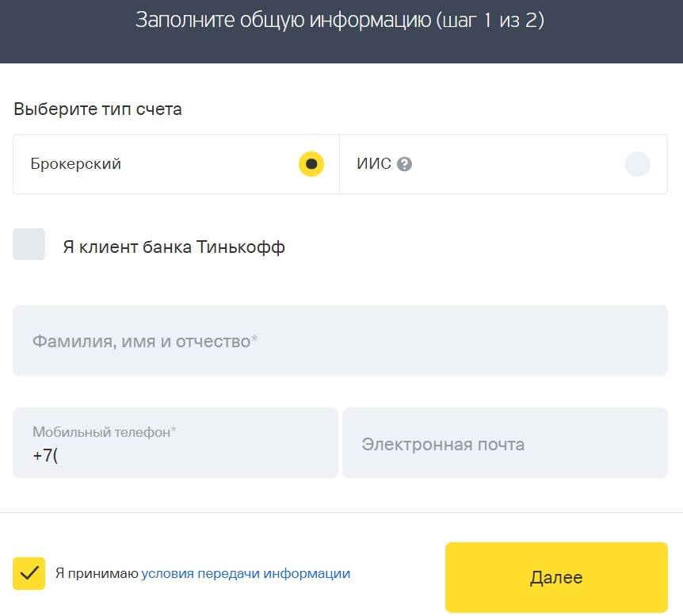Screen dimensions: 683x616
Task: Click the '(шаг 1 из 2)' step indicator
Action: [x=490, y=21]
